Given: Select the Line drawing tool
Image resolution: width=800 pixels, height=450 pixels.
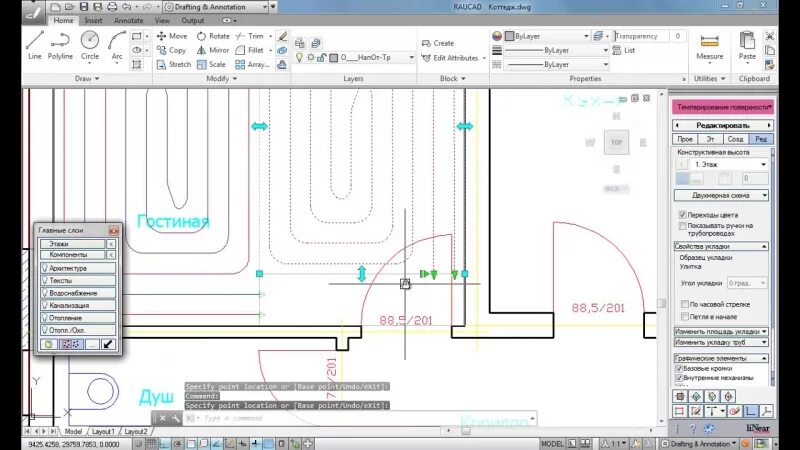Looking at the screenshot, I should click(35, 45).
